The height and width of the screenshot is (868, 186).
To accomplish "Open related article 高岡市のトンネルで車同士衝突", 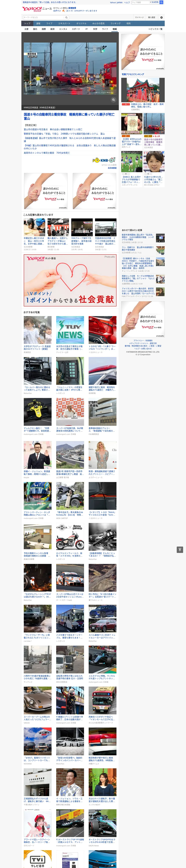I will pyautogui.click(x=47, y=153).
